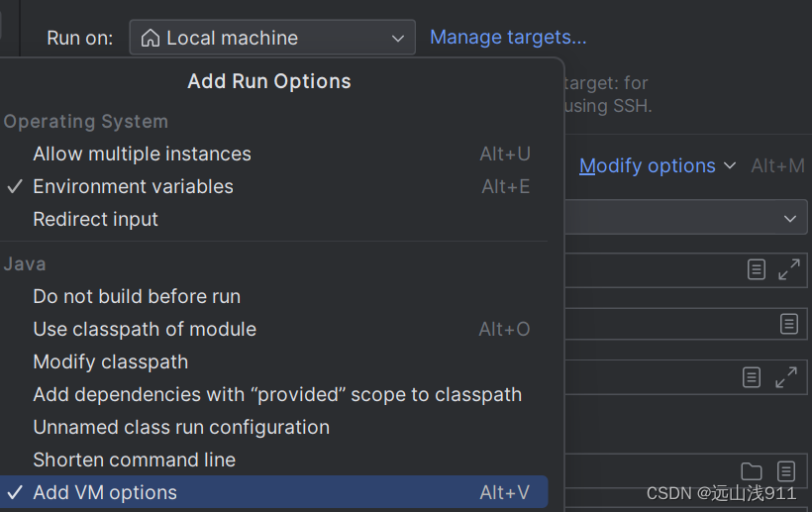Open the Local machine run target dropdown
Screen dimensions: 812x512
(272, 39)
